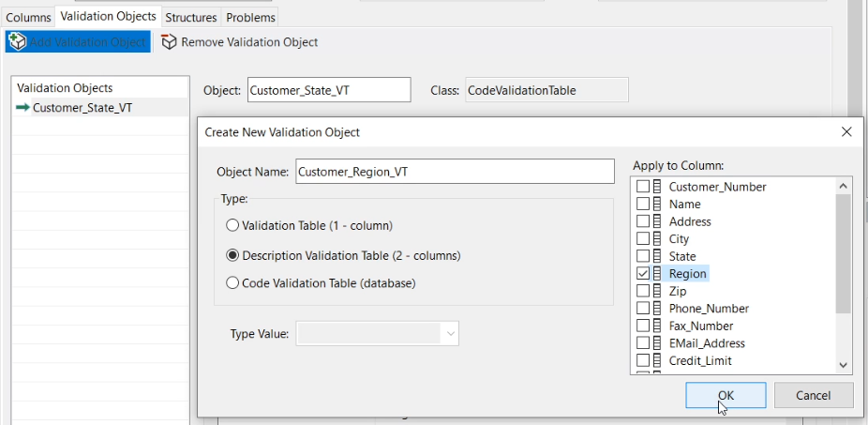Check the State column checkbox

[x=643, y=256]
